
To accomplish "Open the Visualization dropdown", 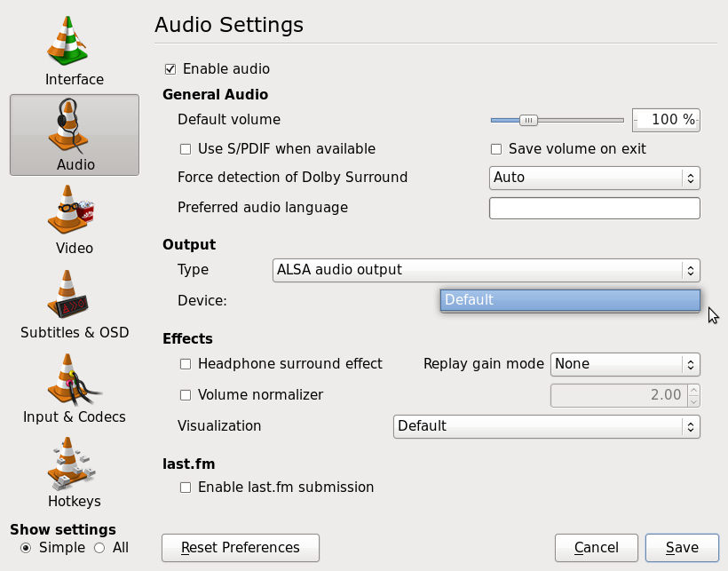I will tap(547, 426).
